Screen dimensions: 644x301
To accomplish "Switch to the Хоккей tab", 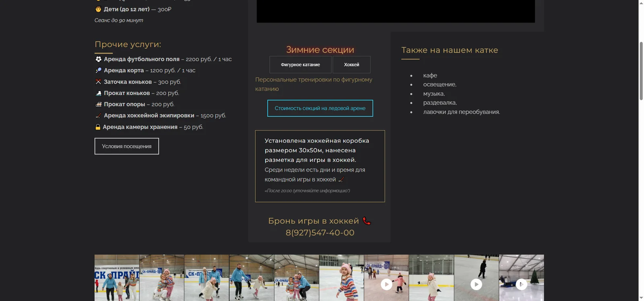I will click(351, 65).
